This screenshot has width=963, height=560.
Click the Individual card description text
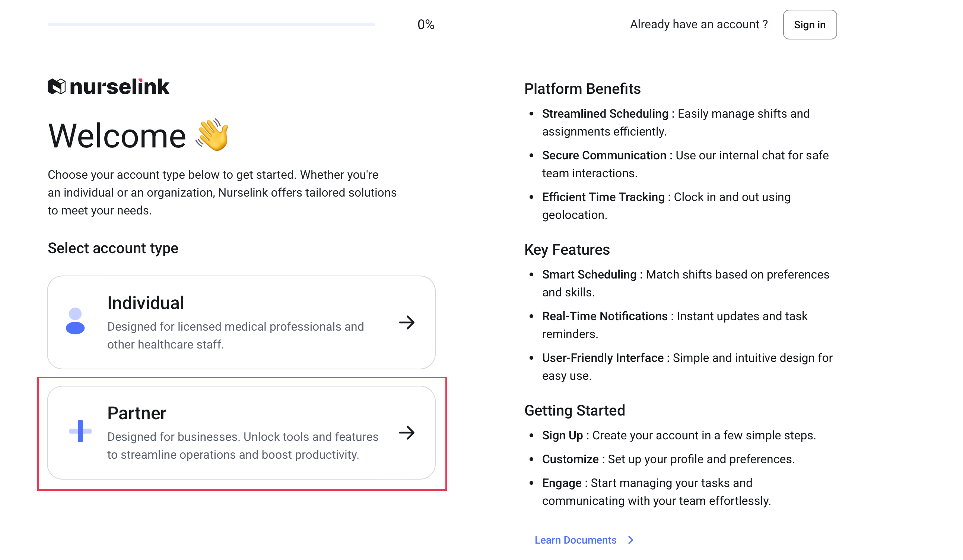click(235, 335)
